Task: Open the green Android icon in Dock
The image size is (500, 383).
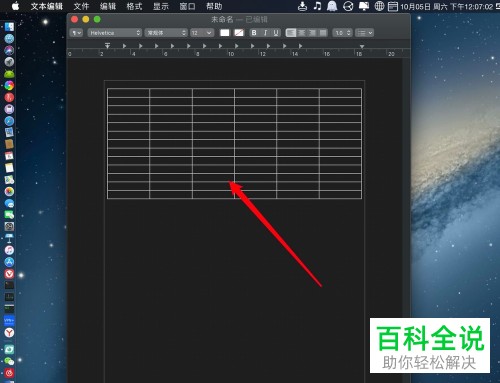Action: point(9,74)
